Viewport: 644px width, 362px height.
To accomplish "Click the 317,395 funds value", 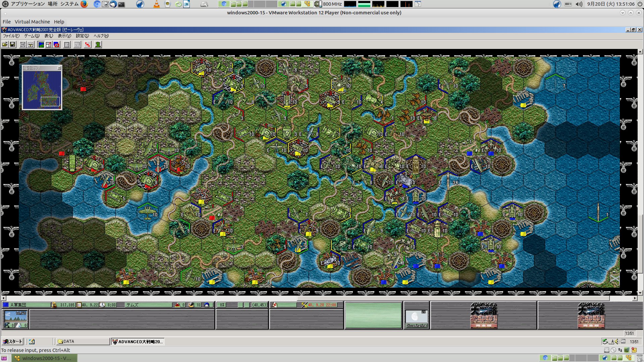I will click(67, 305).
